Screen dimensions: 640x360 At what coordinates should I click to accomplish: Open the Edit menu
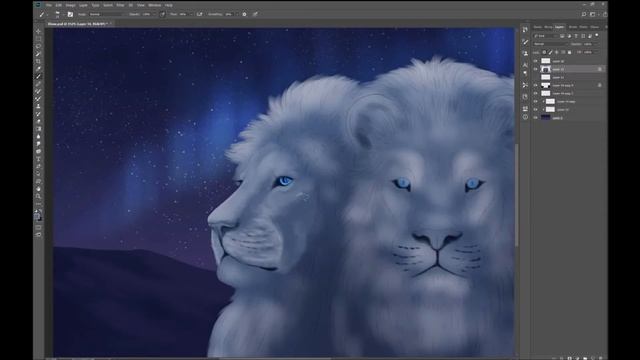[x=59, y=5]
